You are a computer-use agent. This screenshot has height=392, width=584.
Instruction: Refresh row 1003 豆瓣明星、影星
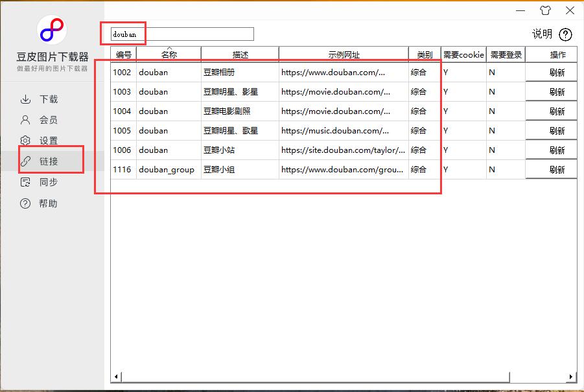click(x=551, y=91)
